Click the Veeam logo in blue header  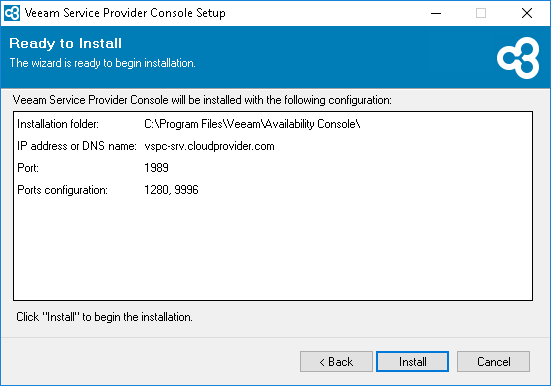(518, 58)
